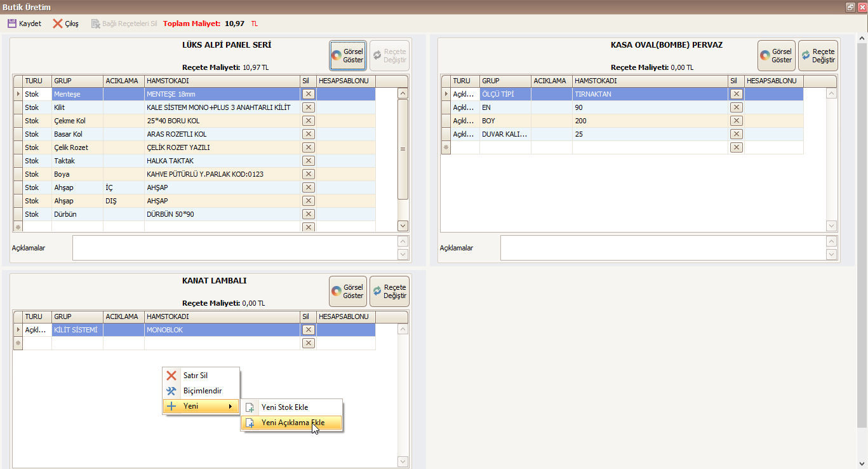This screenshot has height=469, width=868.
Task: Click scroll up arrow in LÜKS ALPİ grid
Action: point(403,93)
